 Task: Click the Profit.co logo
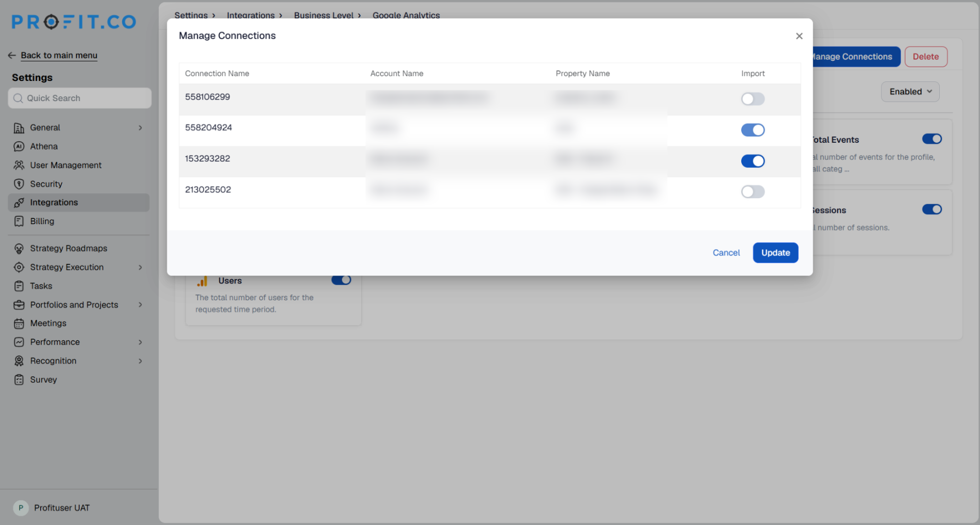[74, 22]
